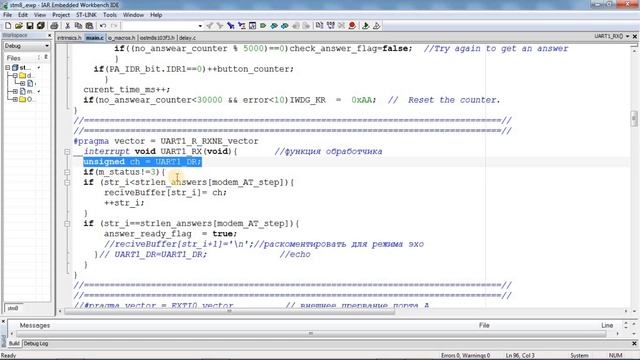This screenshot has width=640, height=360.
Task: Open the Debug configuration dropdown
Action: [x=27, y=46]
